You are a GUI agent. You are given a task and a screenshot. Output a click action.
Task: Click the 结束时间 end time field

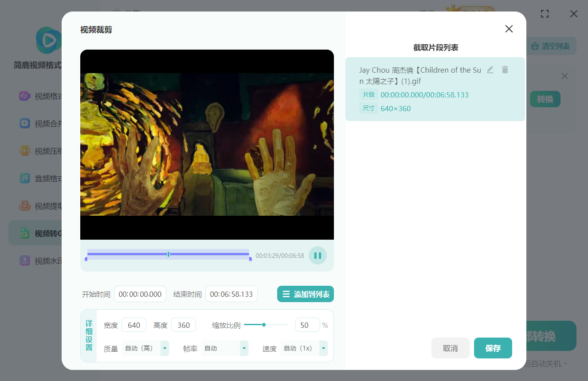231,294
